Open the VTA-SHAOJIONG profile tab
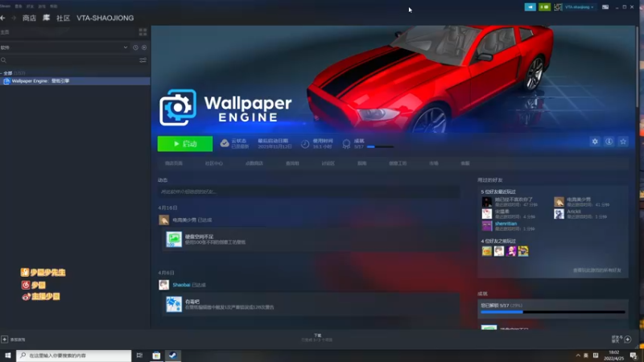This screenshot has height=362, width=644. (x=105, y=18)
